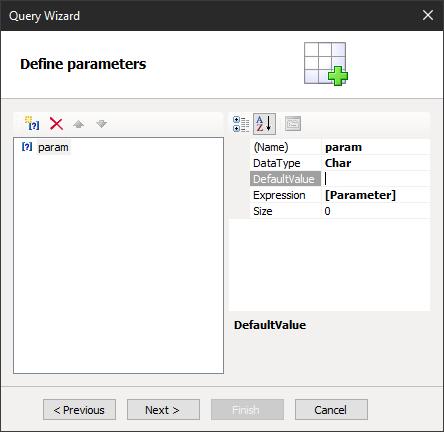Toggle alphabetical A-Z sort of properties
The width and height of the screenshot is (444, 432).
pos(264,124)
